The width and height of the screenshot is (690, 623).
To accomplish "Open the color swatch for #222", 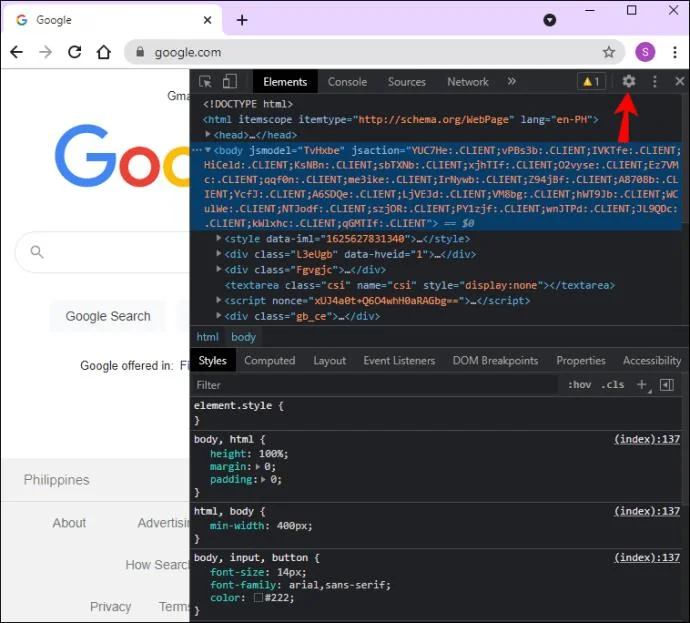I will pos(258,597).
